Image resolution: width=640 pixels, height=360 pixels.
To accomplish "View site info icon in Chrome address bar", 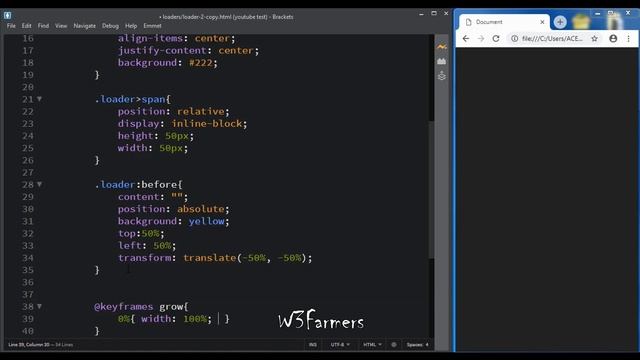I will (514, 38).
